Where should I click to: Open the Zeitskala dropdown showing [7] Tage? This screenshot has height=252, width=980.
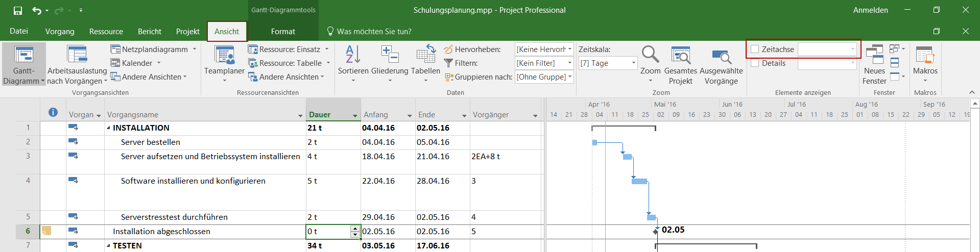pyautogui.click(x=633, y=63)
